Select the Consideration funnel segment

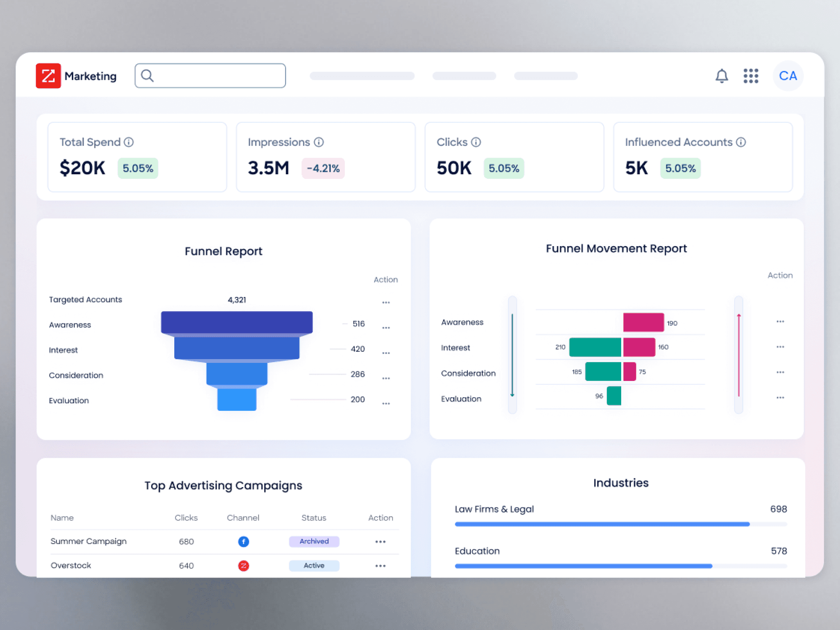click(x=237, y=374)
